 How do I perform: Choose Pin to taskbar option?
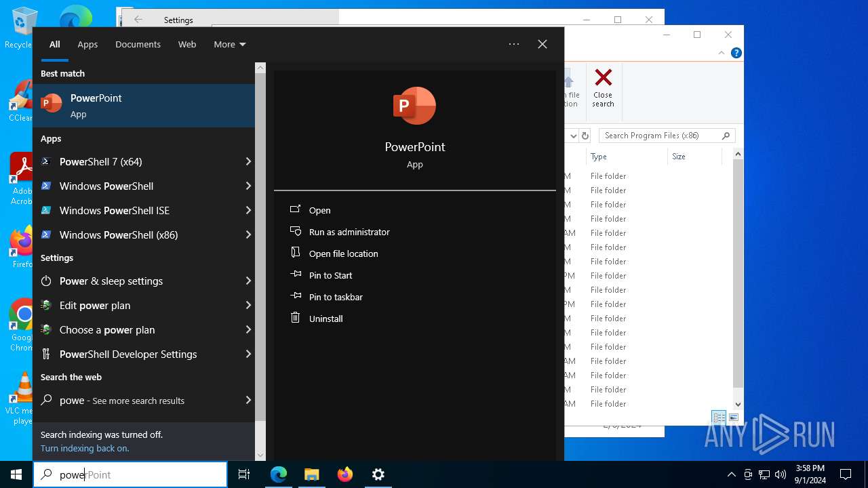[x=336, y=297]
